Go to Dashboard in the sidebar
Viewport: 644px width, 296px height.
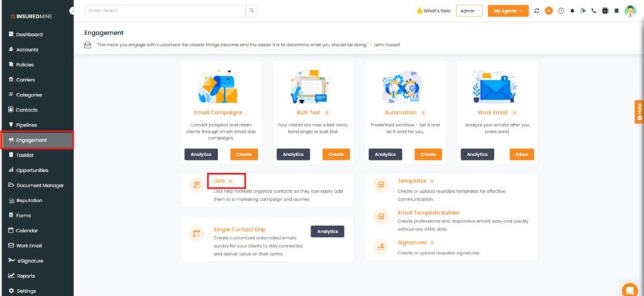click(x=29, y=34)
